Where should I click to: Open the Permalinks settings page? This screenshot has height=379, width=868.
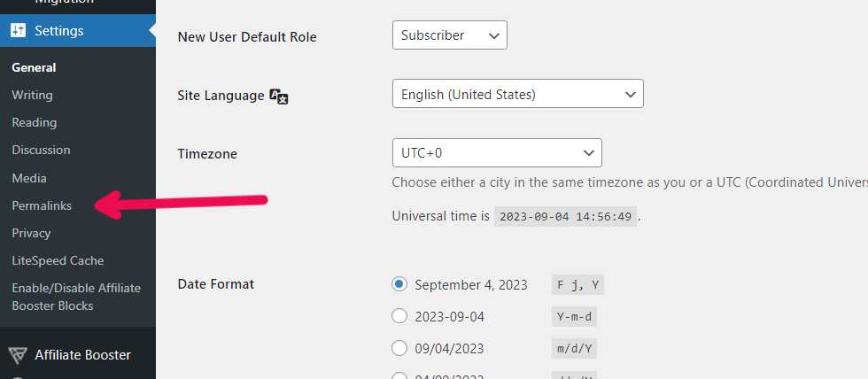[x=42, y=205]
